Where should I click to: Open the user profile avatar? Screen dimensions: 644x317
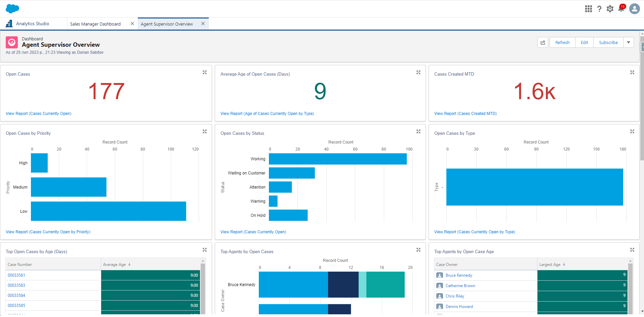634,9
